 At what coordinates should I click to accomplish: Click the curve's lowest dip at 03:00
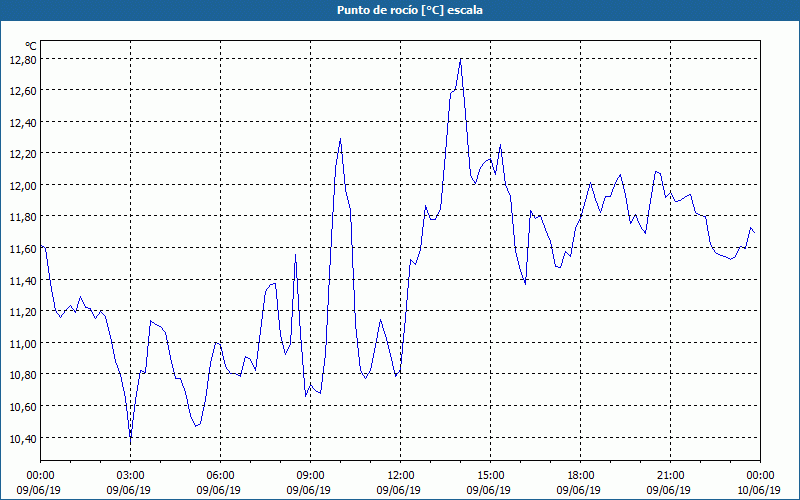click(x=131, y=439)
